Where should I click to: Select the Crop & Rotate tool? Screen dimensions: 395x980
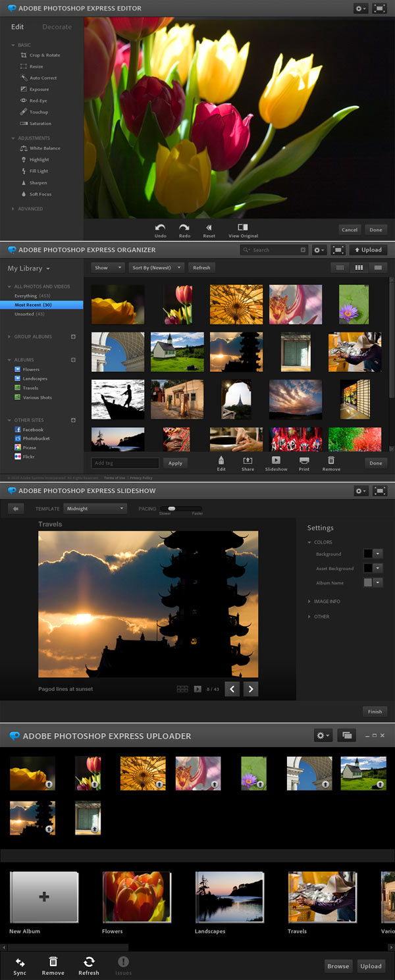[43, 55]
